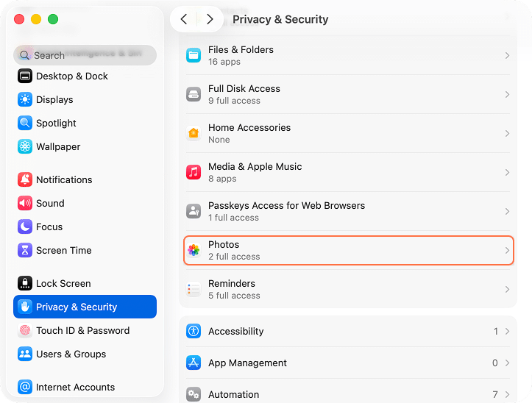Expand Files & Folders chevron arrow
The width and height of the screenshot is (532, 403).
click(507, 55)
